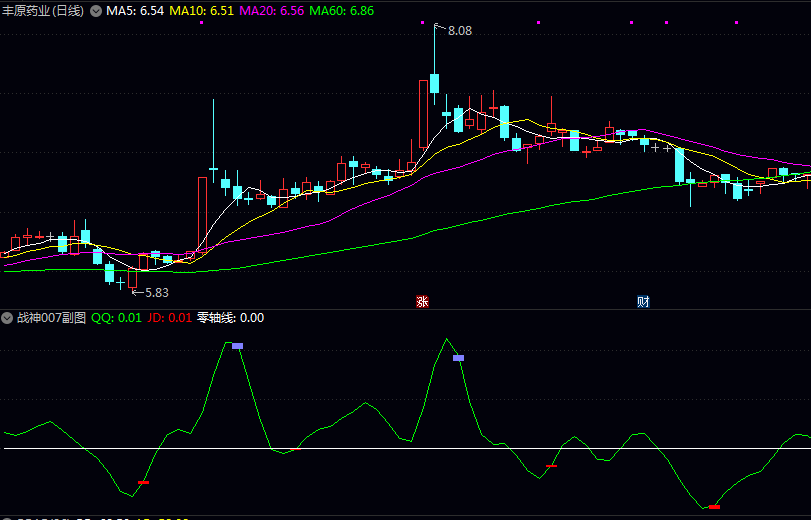811x520 pixels.
Task: Open the dropdown beside 丰原药业(日线) title
Action: [x=96, y=11]
